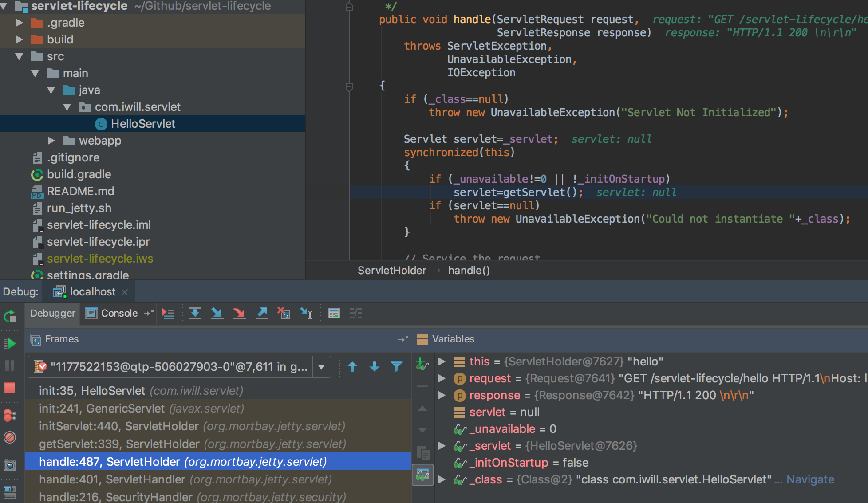Select frame initServlet:440, ServletHolder
Image resolution: width=868 pixels, height=503 pixels.
click(217, 426)
